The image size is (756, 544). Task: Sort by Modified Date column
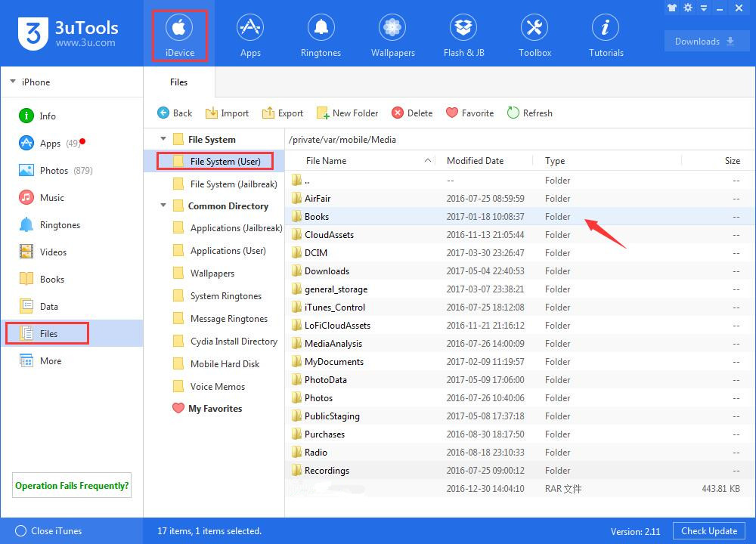(x=484, y=160)
